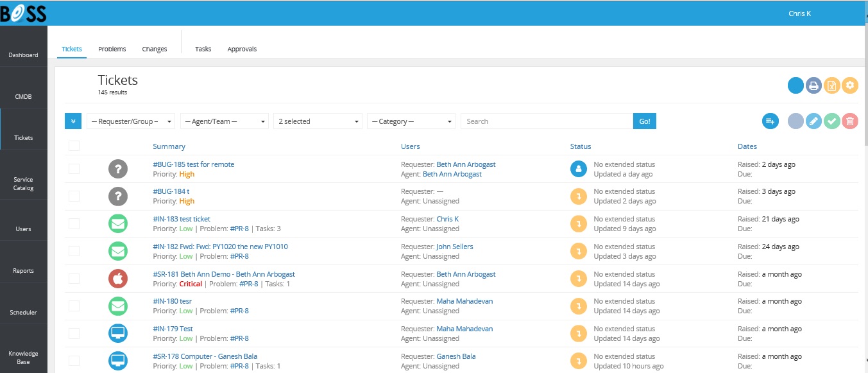Select checkbox for #IN-183 test ticket
Viewport: 868px width, 373px height.
(74, 223)
